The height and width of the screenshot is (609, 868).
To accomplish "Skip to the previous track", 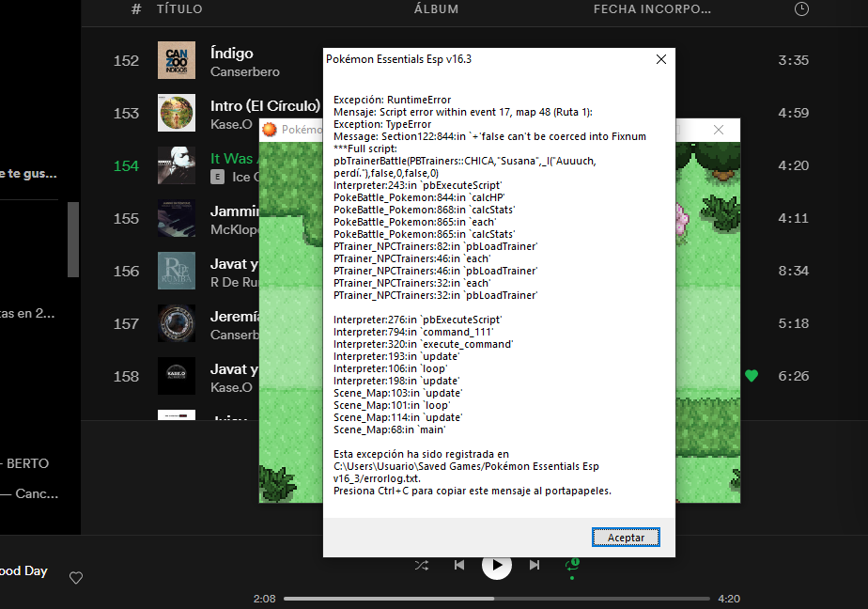I will [458, 565].
